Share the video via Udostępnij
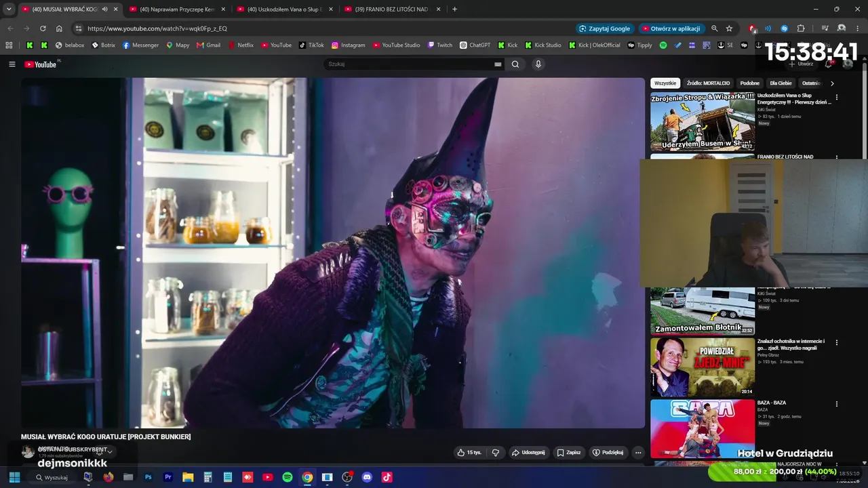This screenshot has width=868, height=488. tap(528, 452)
